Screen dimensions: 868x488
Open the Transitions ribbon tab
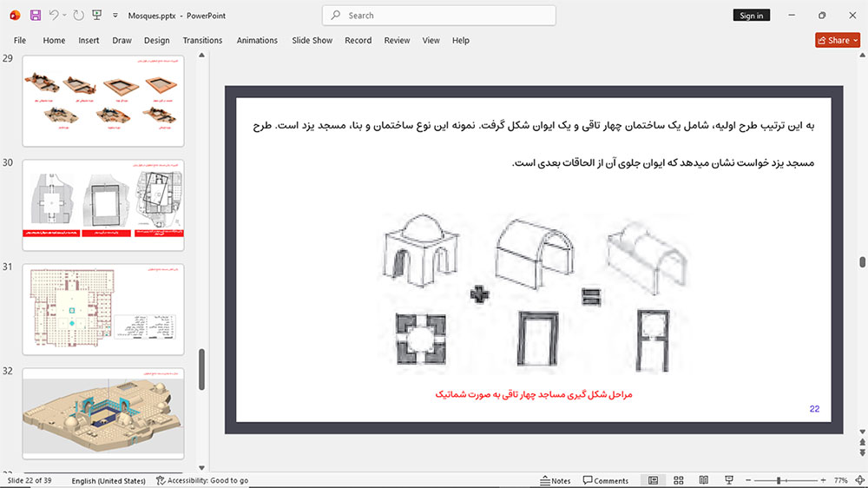(202, 41)
